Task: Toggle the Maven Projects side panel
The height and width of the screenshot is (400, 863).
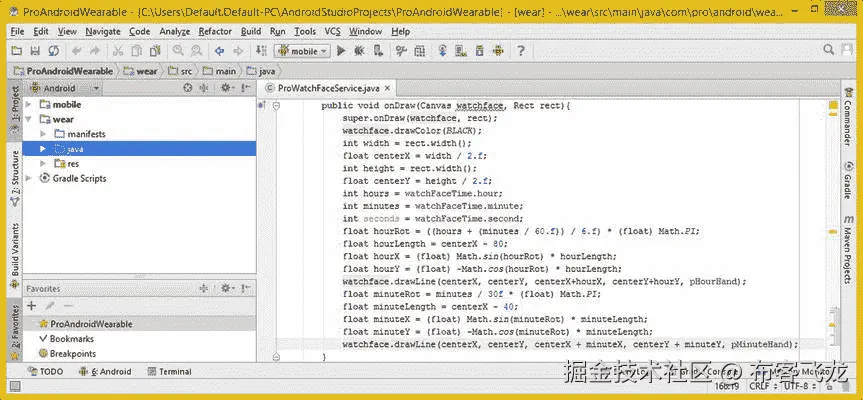Action: point(848,249)
